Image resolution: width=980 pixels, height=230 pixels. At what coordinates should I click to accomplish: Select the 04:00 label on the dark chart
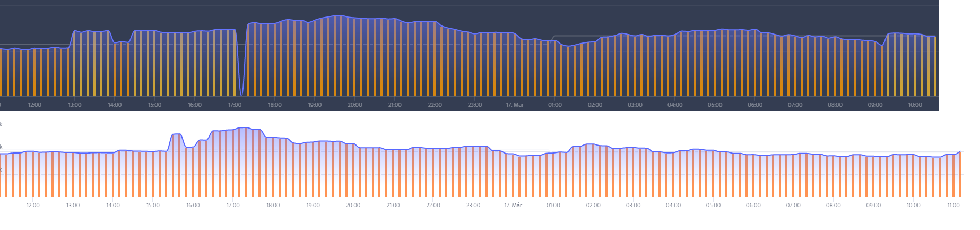click(675, 105)
